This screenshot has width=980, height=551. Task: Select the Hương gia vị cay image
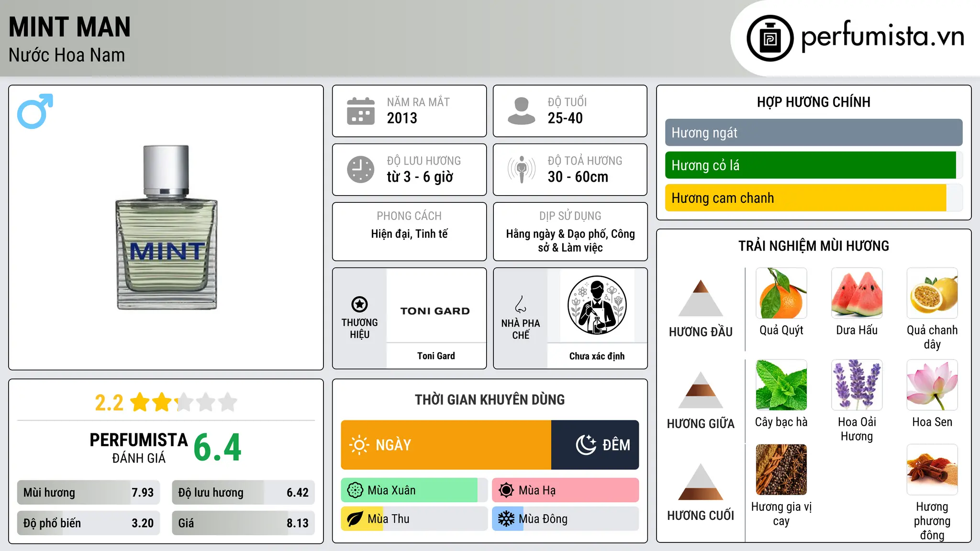click(781, 470)
